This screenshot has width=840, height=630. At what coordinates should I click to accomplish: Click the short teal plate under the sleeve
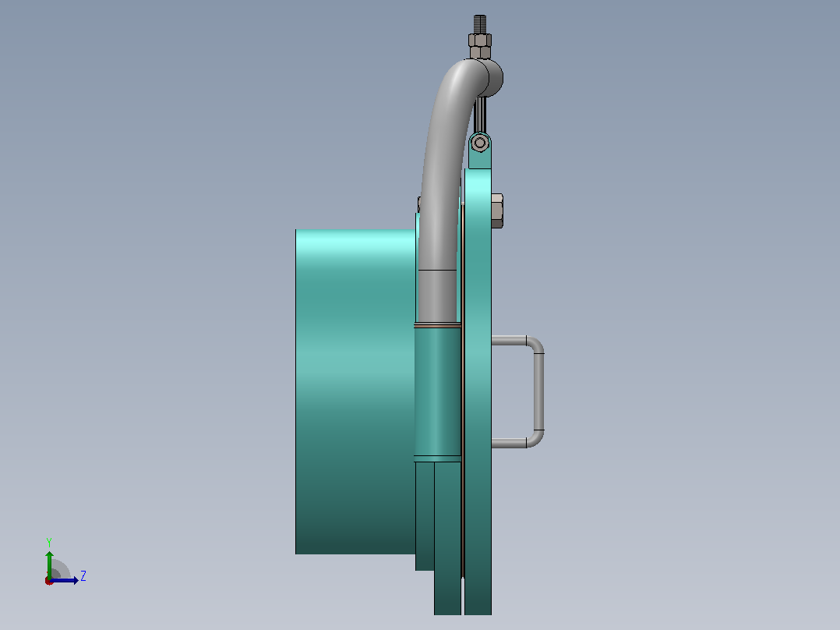[424, 516]
